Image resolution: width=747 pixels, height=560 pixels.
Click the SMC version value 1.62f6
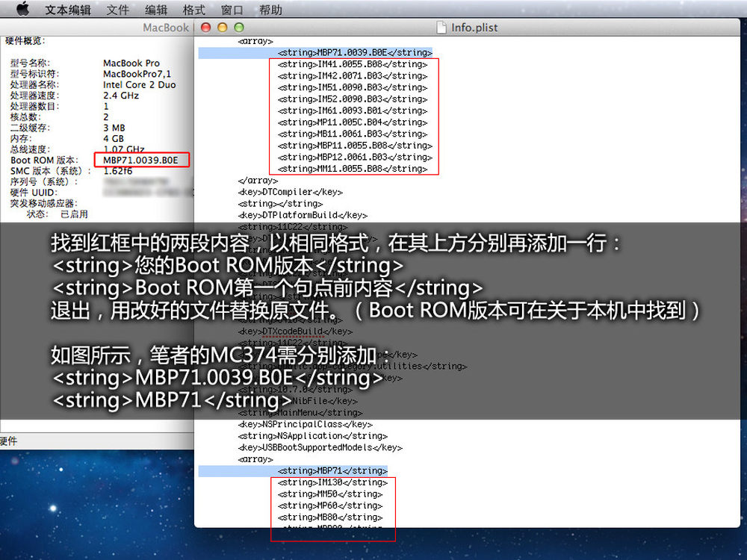click(118, 171)
